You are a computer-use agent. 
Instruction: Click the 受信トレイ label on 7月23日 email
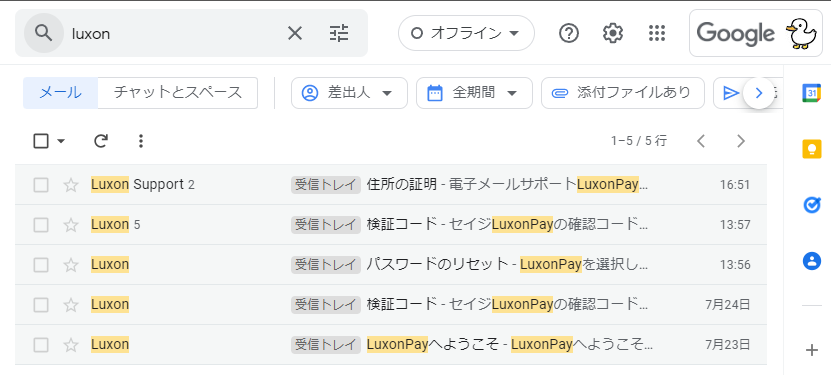[x=326, y=345]
